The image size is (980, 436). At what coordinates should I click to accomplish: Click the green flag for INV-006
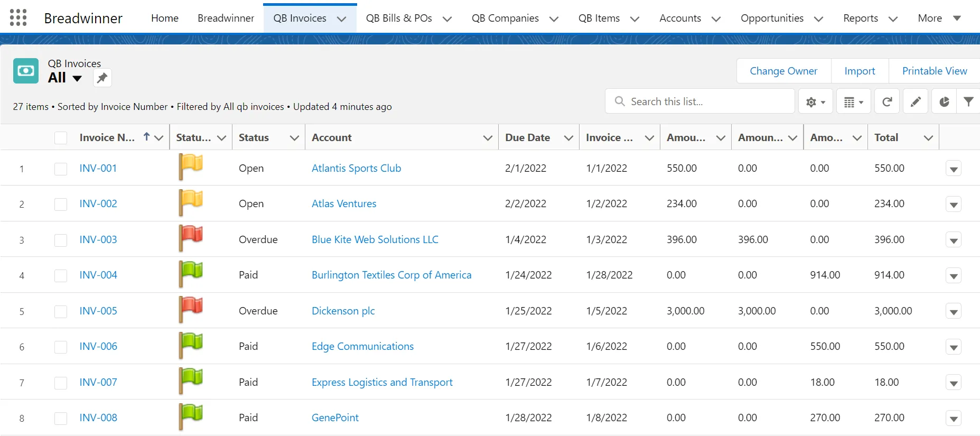191,346
